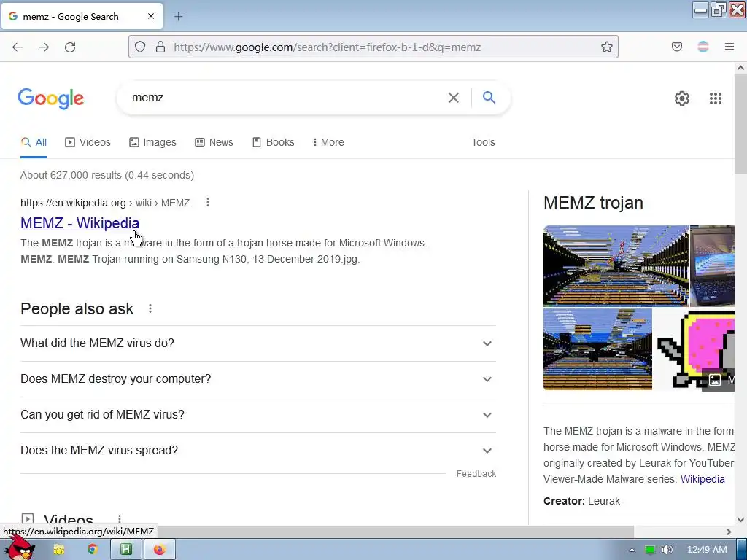Click the Google search text box containing memz
The image size is (747, 560).
click(x=286, y=98)
